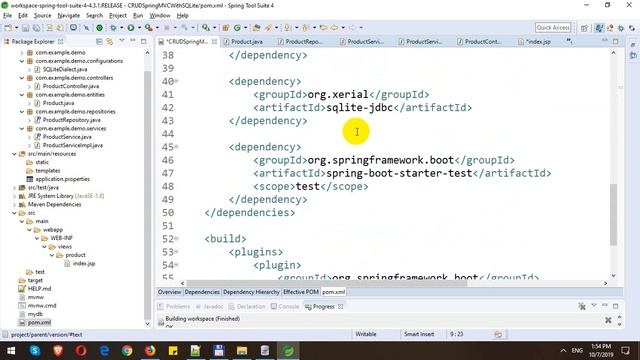
Task: Click the Debug bug icon in toolbar
Action: click(x=113, y=28)
